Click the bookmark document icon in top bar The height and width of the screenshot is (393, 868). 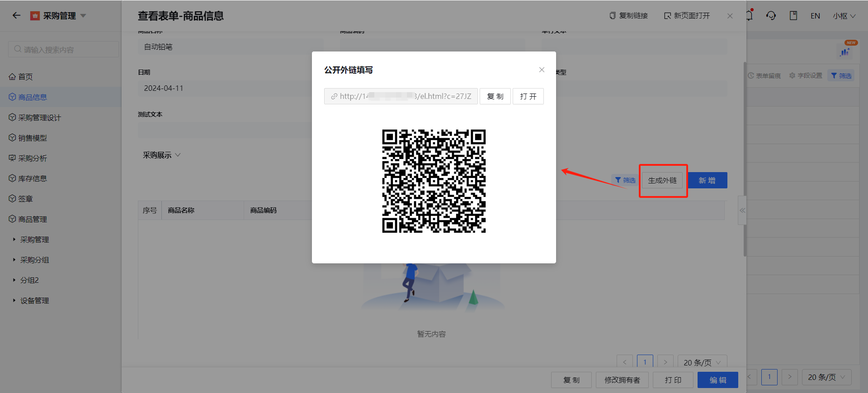pyautogui.click(x=793, y=16)
